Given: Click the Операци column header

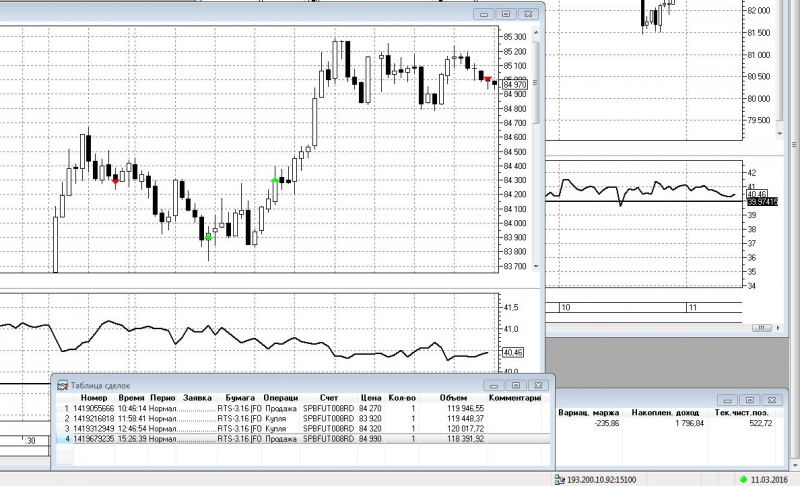Looking at the screenshot, I should [x=281, y=398].
